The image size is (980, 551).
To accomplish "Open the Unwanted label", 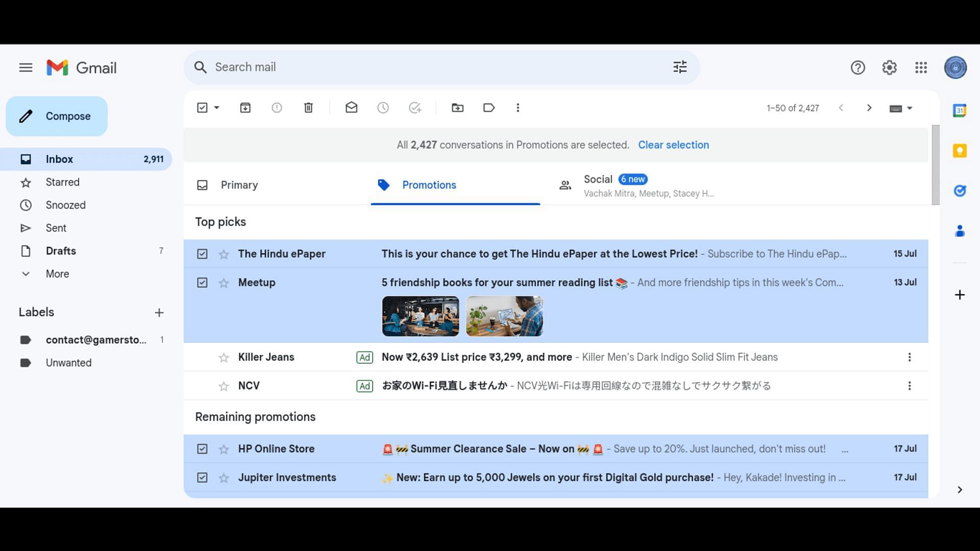I will click(86, 363).
